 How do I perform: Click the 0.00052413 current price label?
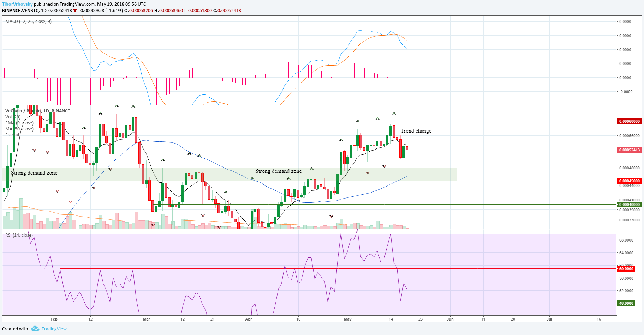coord(629,150)
